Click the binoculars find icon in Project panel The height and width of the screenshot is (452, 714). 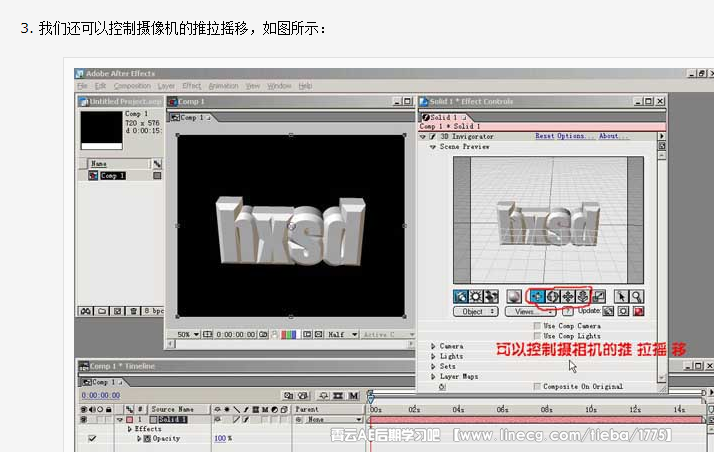(86, 311)
